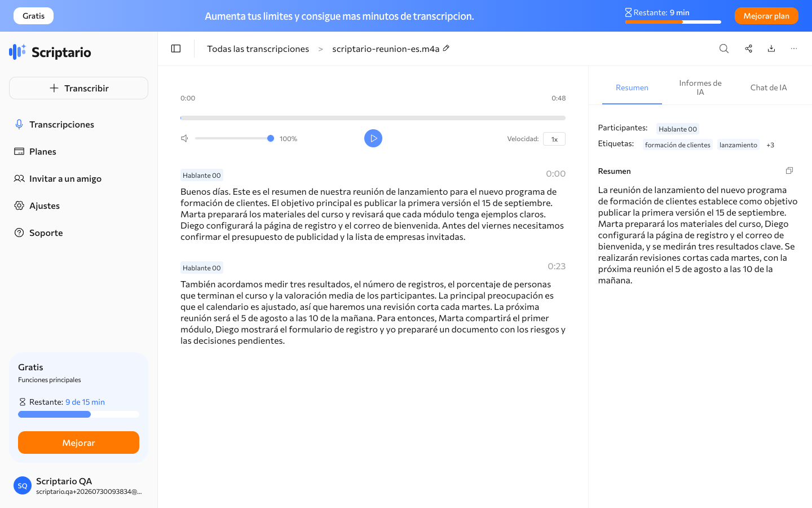Click the orange Mejorar button in sidebar
812x508 pixels.
pos(78,443)
